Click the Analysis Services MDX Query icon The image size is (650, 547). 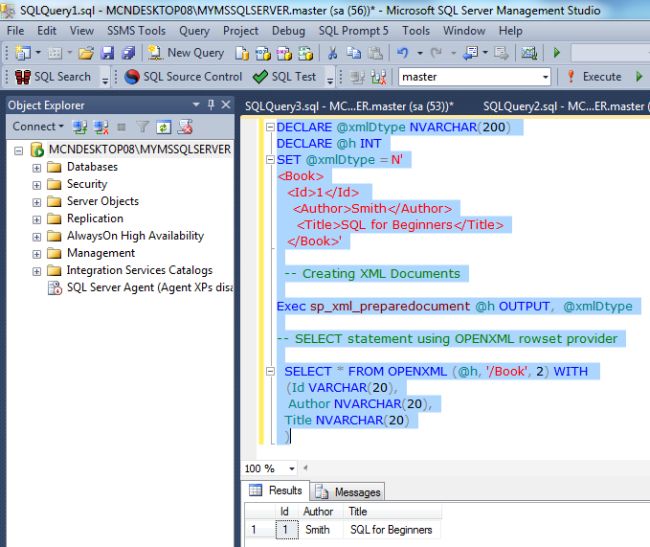click(263, 53)
